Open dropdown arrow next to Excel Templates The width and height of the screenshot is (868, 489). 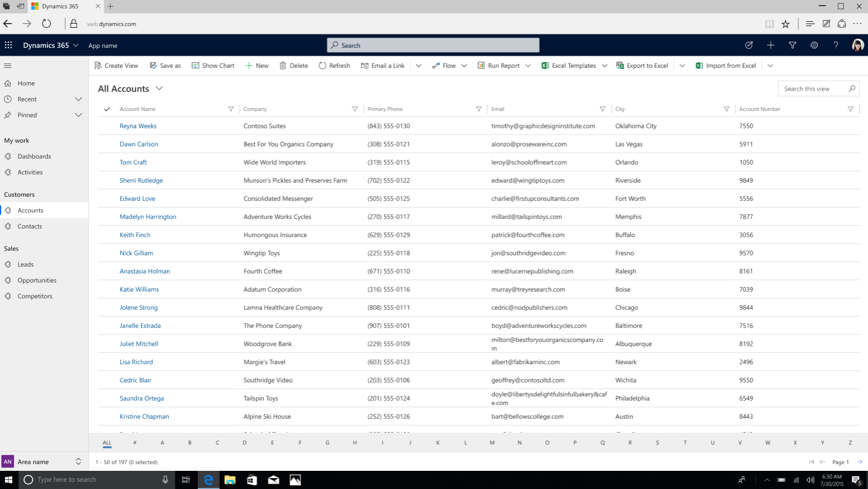(604, 65)
